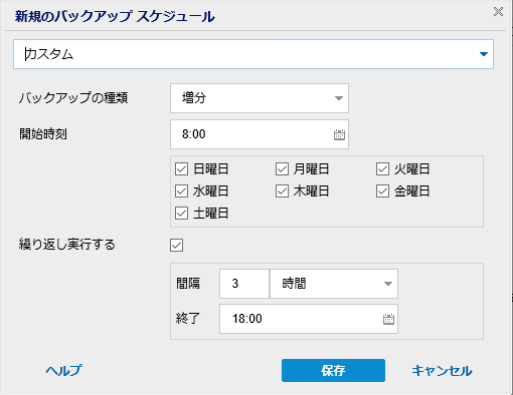The image size is (513, 395).
Task: Open the バックアップの種類 dropdown showing 増分
Action: pos(259,98)
